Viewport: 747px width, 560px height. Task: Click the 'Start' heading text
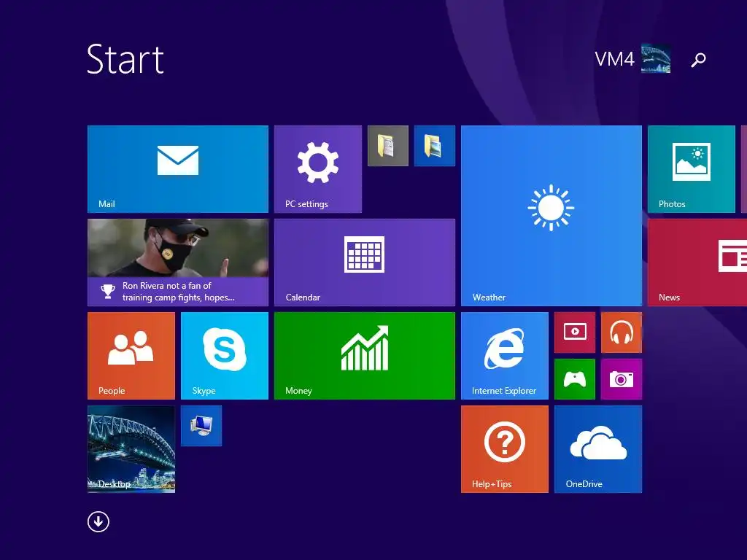[x=125, y=59]
